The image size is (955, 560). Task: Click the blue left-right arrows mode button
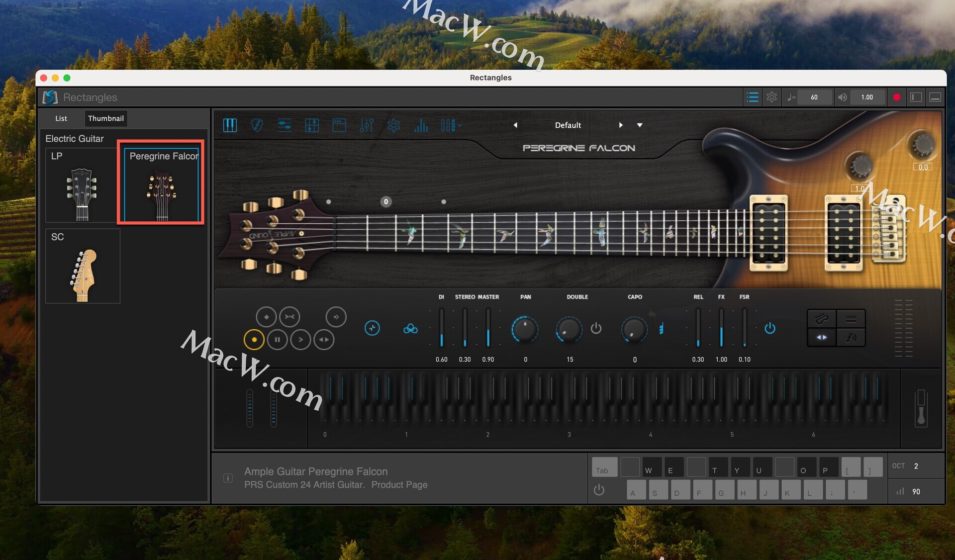[822, 338]
